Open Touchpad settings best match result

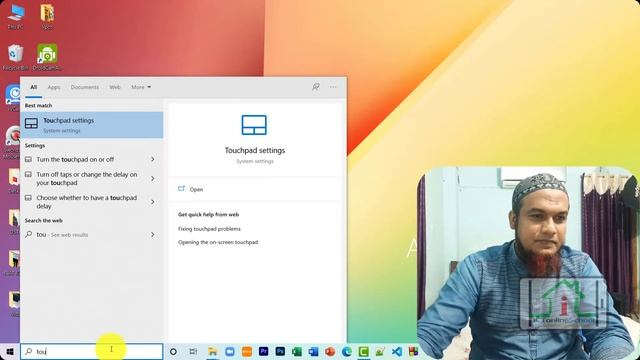92,125
